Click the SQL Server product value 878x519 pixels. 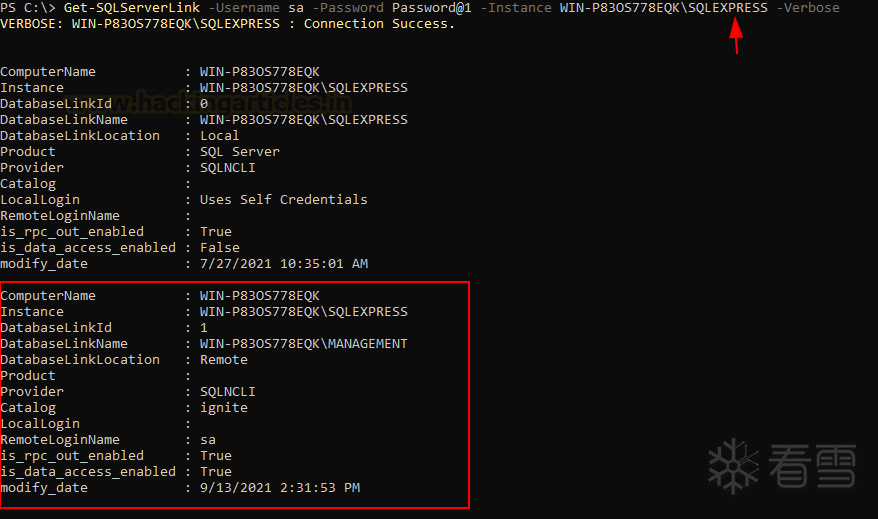[x=240, y=152]
